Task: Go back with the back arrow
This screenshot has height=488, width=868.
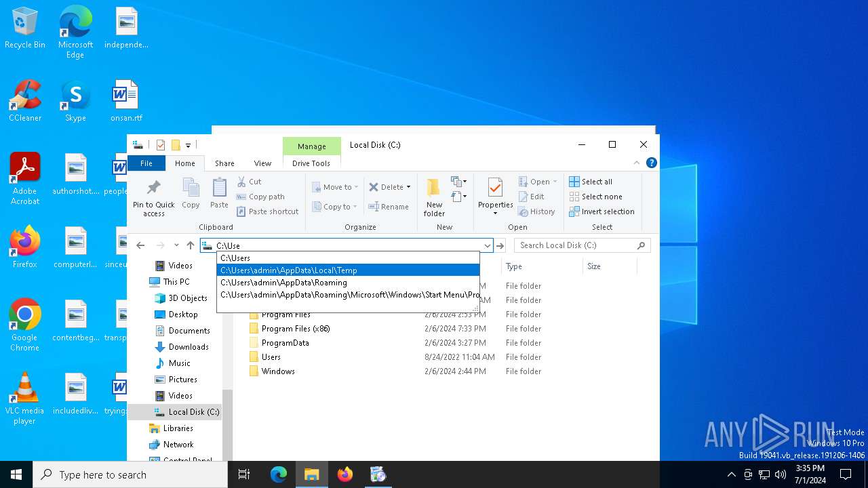Action: [x=140, y=245]
